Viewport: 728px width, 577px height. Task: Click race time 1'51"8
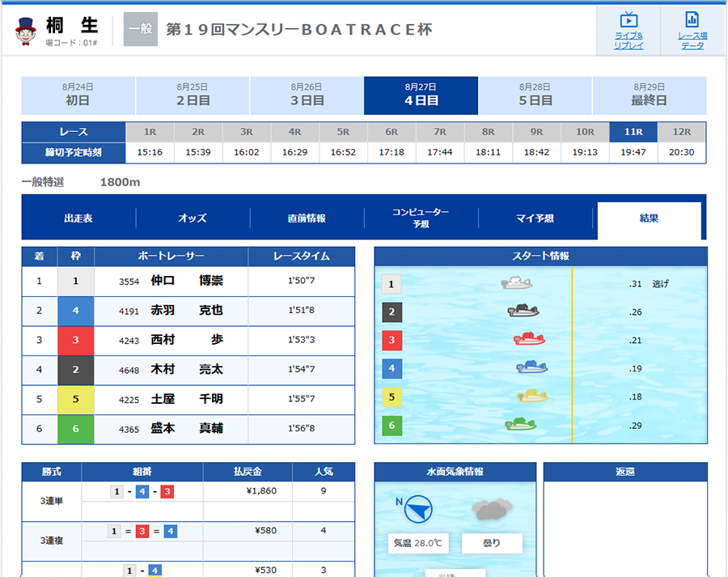[x=302, y=310]
